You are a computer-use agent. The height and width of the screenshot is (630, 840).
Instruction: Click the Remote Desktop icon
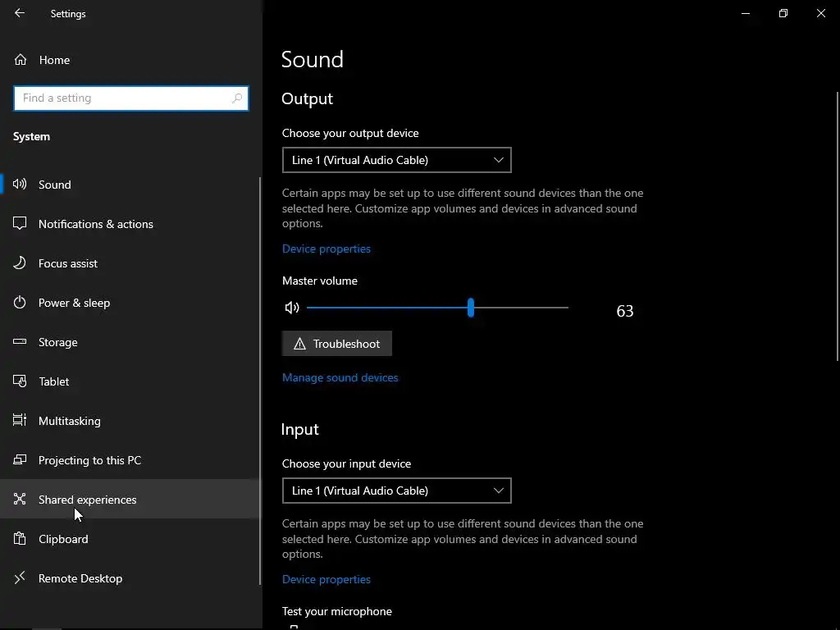21,578
